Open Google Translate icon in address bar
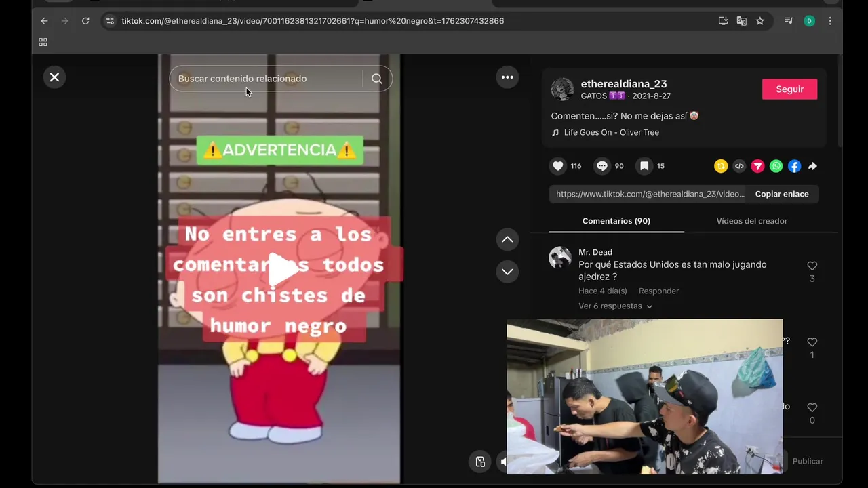This screenshot has height=488, width=868. click(x=741, y=21)
